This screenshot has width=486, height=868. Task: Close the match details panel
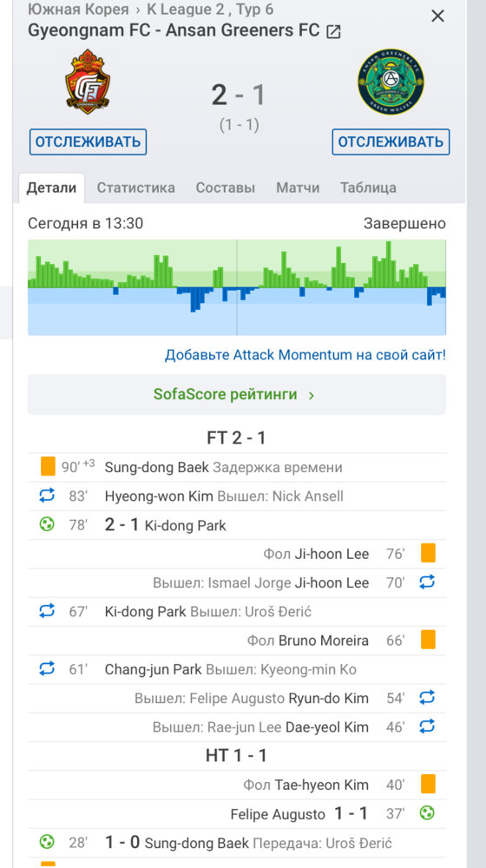pyautogui.click(x=438, y=16)
